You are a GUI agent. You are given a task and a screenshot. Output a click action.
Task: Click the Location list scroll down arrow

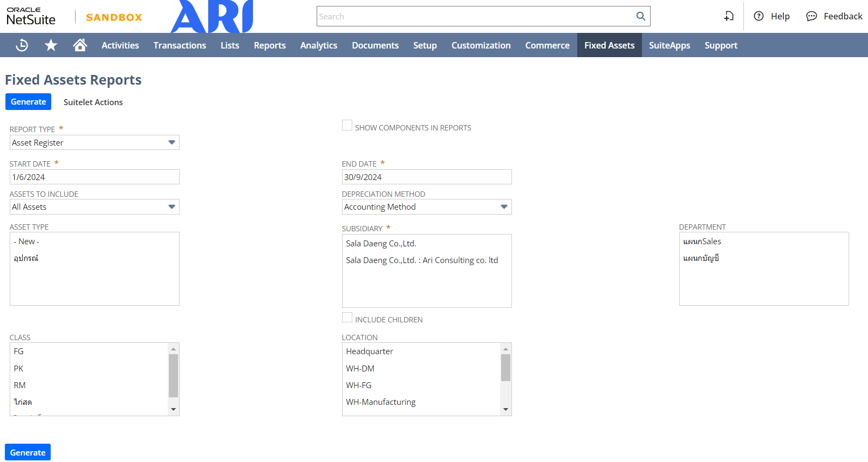[505, 410]
